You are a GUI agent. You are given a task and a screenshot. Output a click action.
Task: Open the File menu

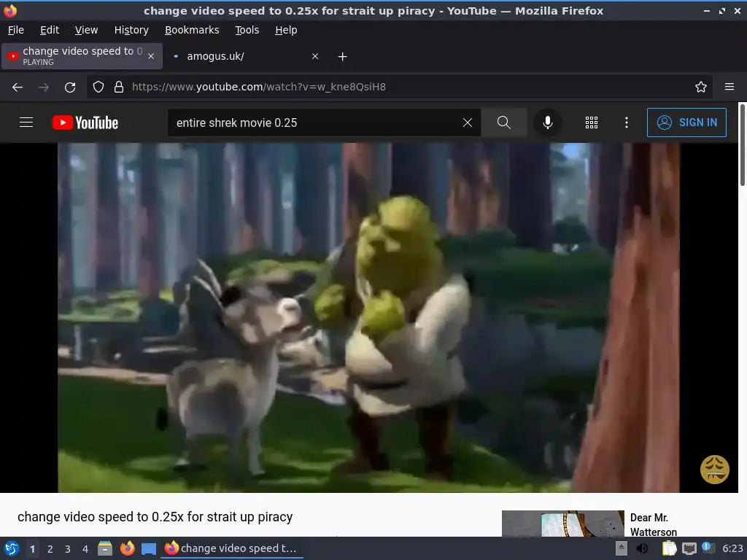(16, 30)
